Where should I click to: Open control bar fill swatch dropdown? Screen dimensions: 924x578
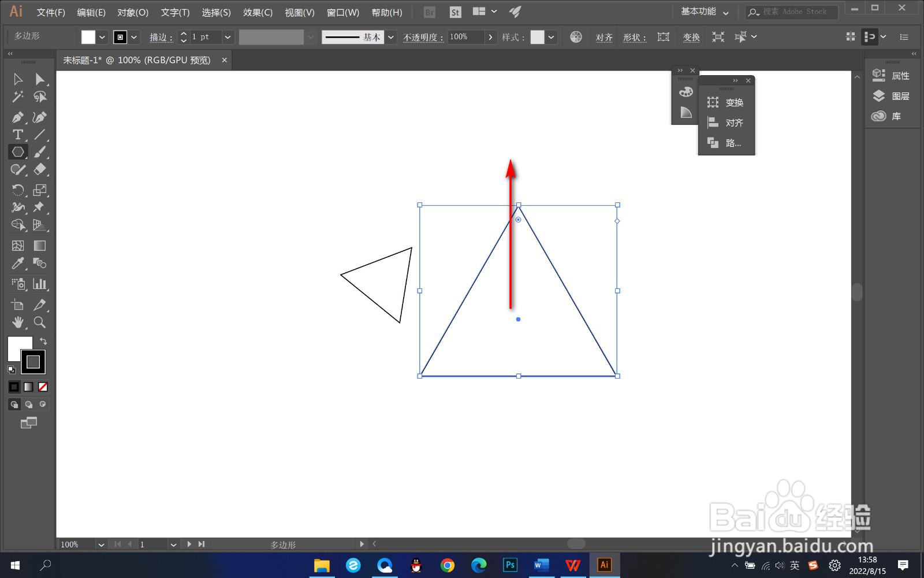point(102,37)
